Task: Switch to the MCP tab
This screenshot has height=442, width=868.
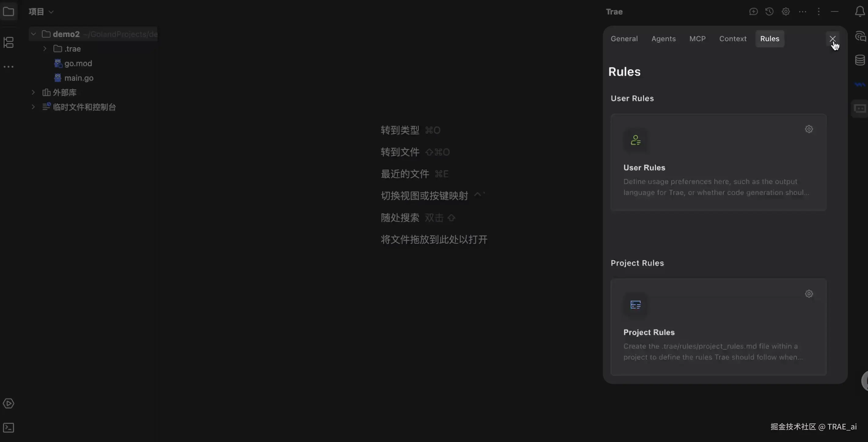Action: (697, 39)
